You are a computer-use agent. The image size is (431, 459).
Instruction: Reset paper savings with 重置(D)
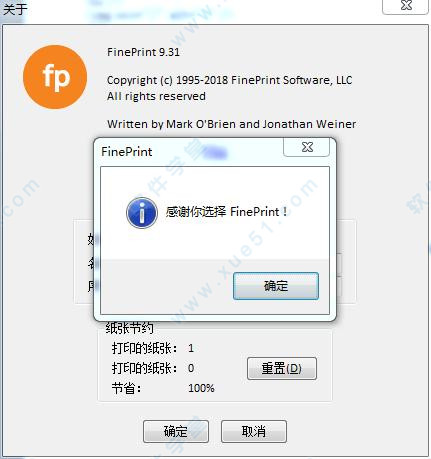[282, 368]
